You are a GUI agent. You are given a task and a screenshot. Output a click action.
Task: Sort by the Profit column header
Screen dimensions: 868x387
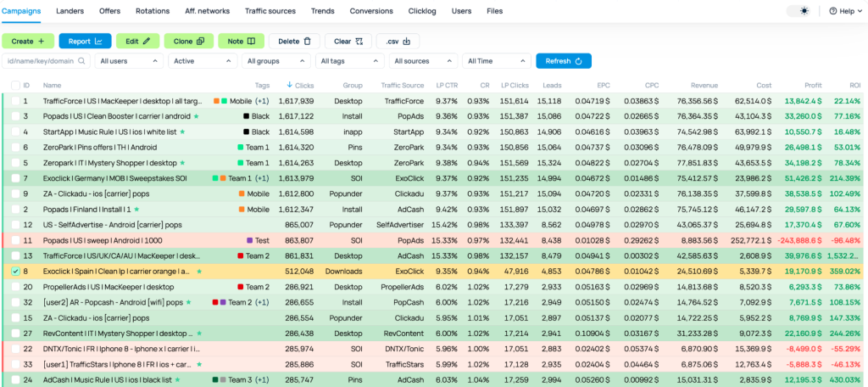(x=813, y=86)
